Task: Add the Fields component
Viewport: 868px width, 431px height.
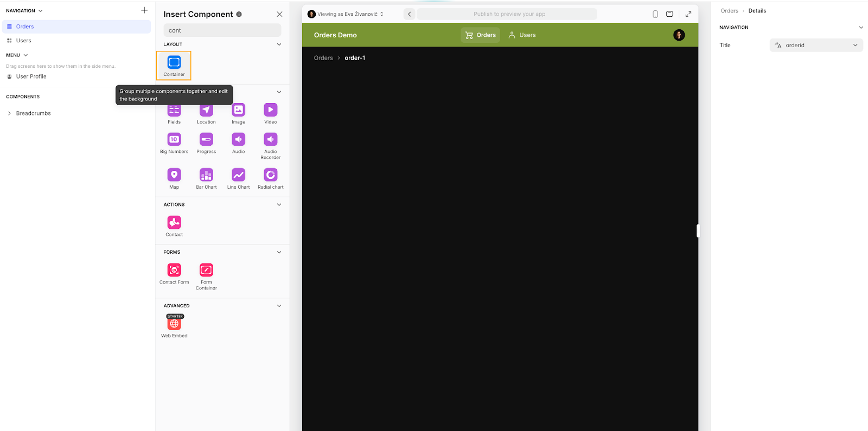Action: [x=174, y=114]
